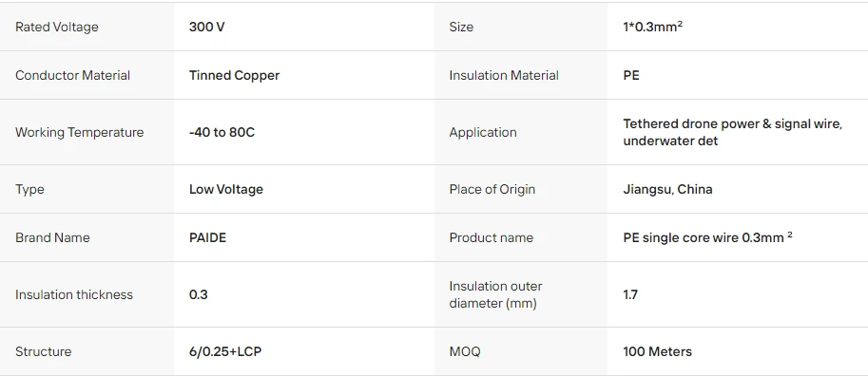The width and height of the screenshot is (868, 376).
Task: Select the PE single core wire product name
Action: click(707, 237)
